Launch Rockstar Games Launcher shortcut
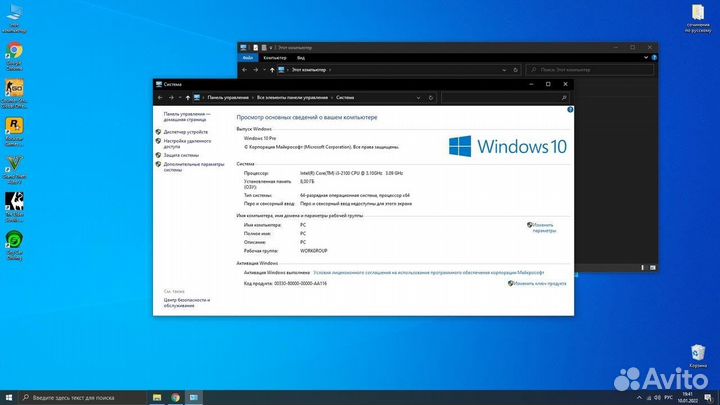This screenshot has width=720, height=405. coord(15,129)
